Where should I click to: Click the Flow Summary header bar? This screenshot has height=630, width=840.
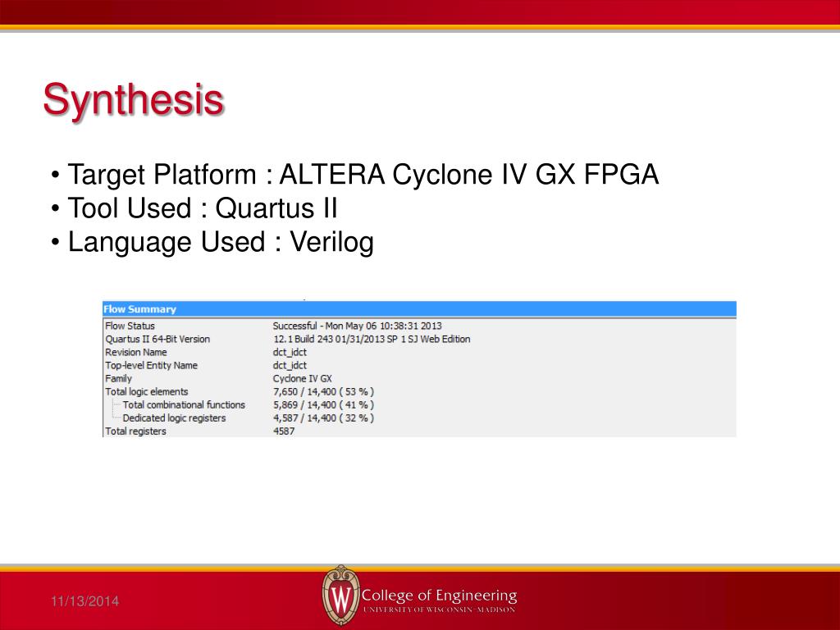419,309
